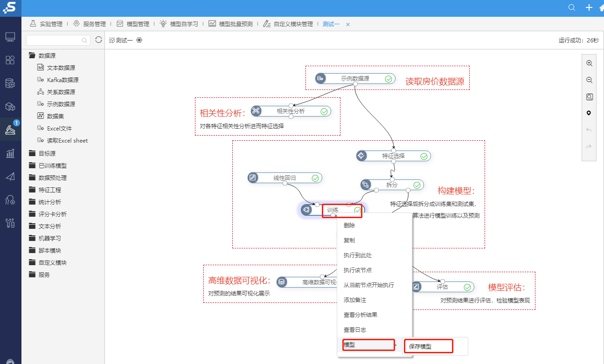Image resolution: width=604 pixels, height=364 pixels.
Task: Click the Smartbi logo icon
Action: tap(10, 7)
